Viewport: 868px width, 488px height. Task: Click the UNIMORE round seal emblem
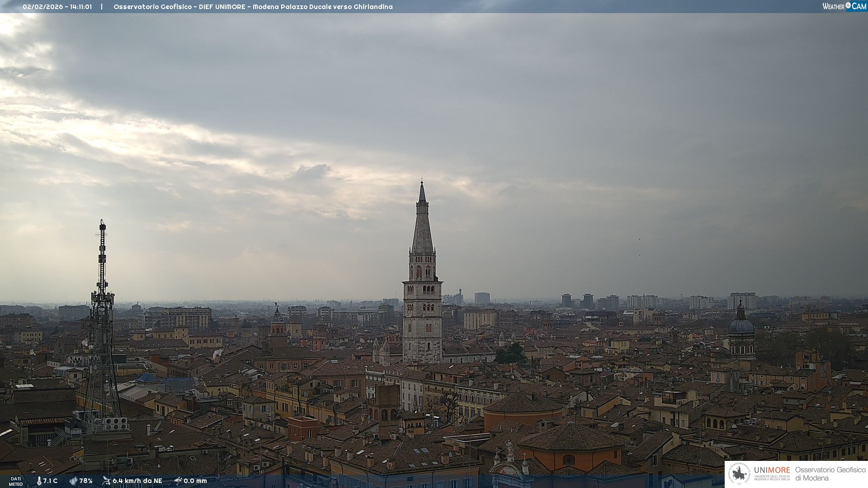(739, 474)
